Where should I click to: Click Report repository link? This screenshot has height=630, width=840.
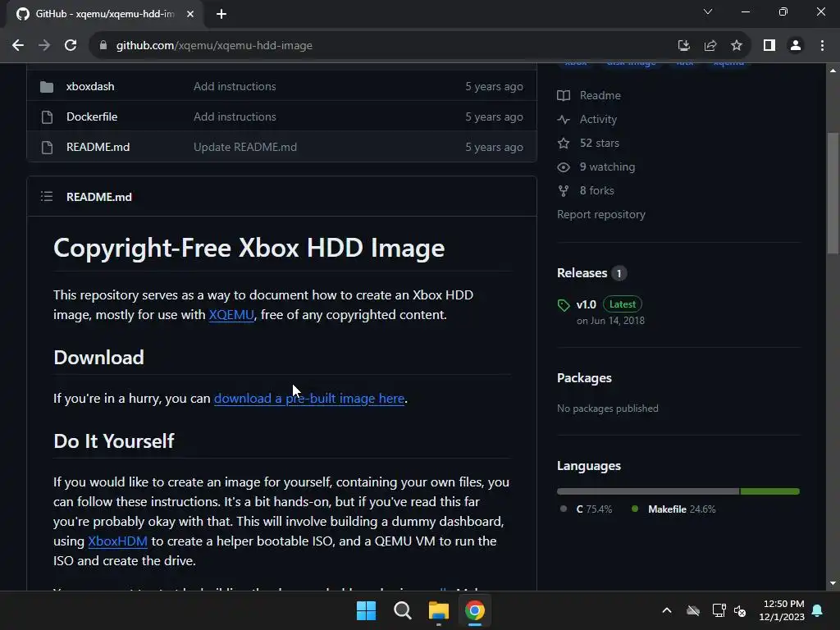(601, 214)
